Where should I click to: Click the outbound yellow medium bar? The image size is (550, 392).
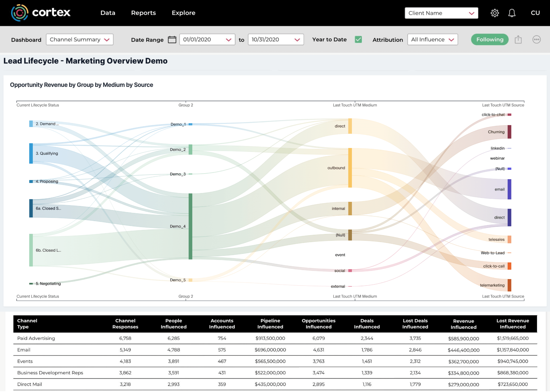click(350, 168)
